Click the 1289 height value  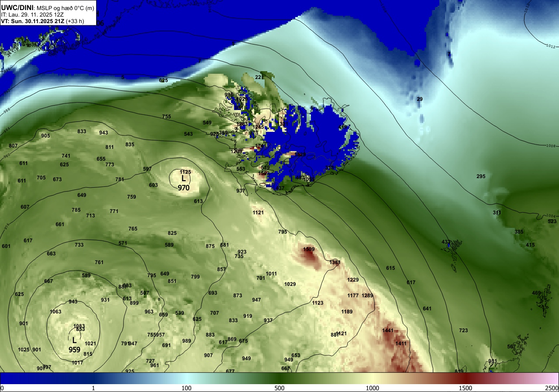368,296
